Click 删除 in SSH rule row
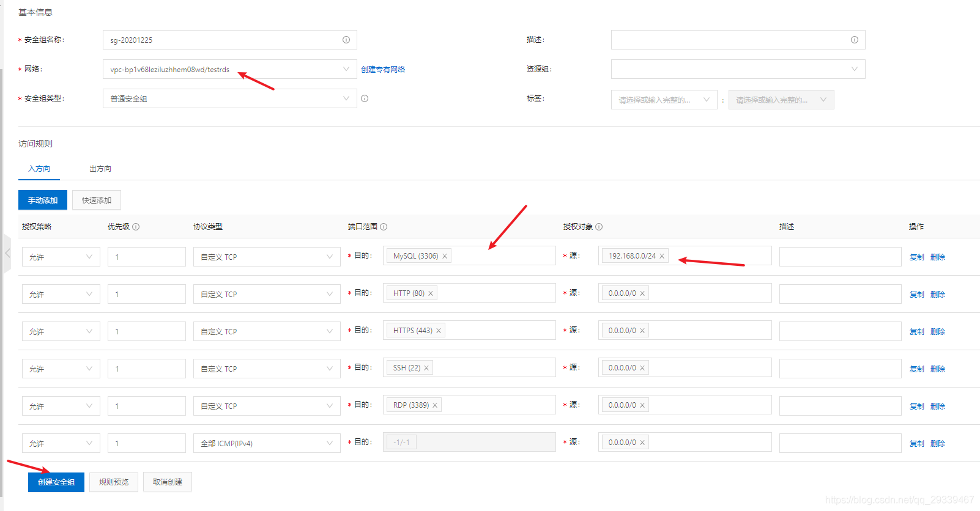 tap(938, 369)
